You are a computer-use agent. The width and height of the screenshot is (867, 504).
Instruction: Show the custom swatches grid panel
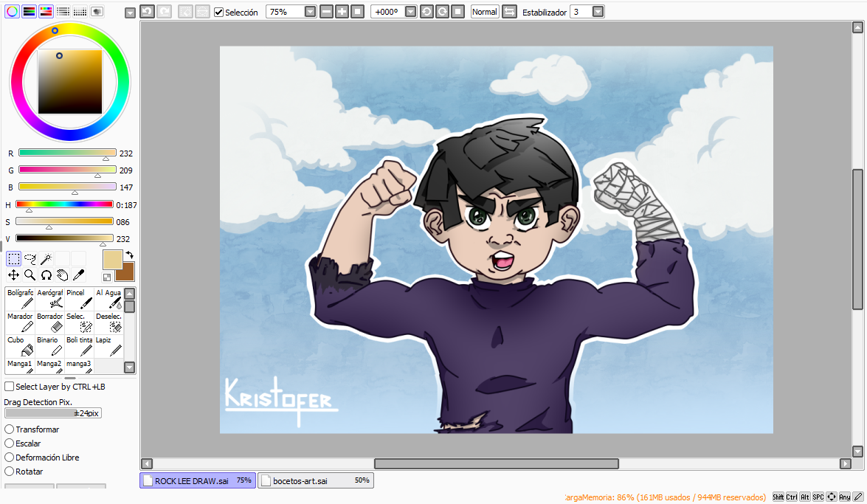click(x=80, y=11)
